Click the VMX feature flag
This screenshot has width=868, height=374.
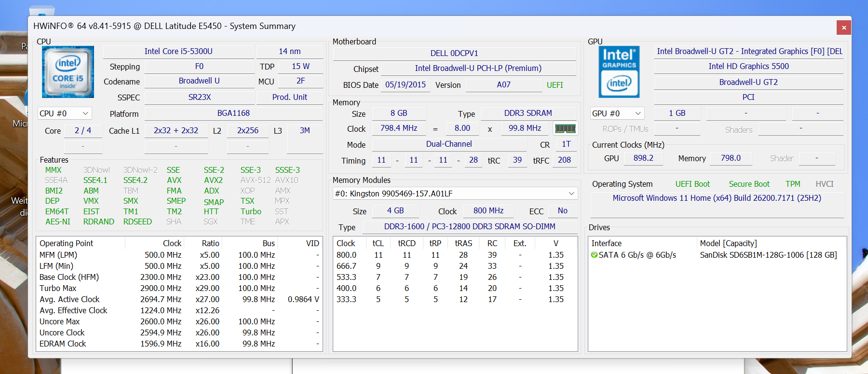click(x=91, y=201)
